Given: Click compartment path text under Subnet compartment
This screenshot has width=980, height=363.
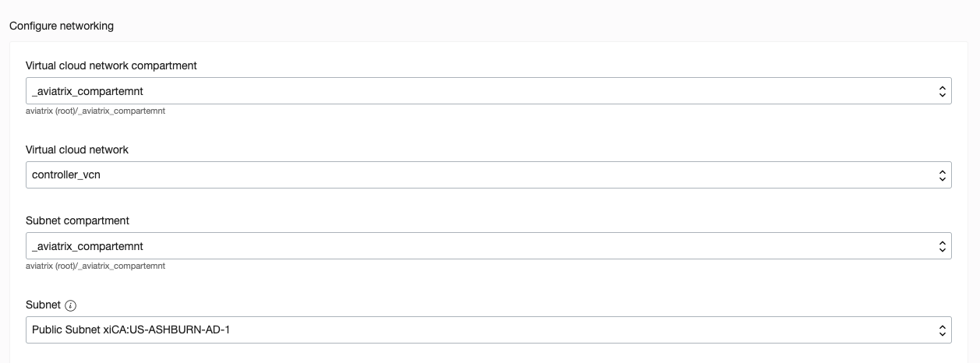Looking at the screenshot, I should pos(95,266).
